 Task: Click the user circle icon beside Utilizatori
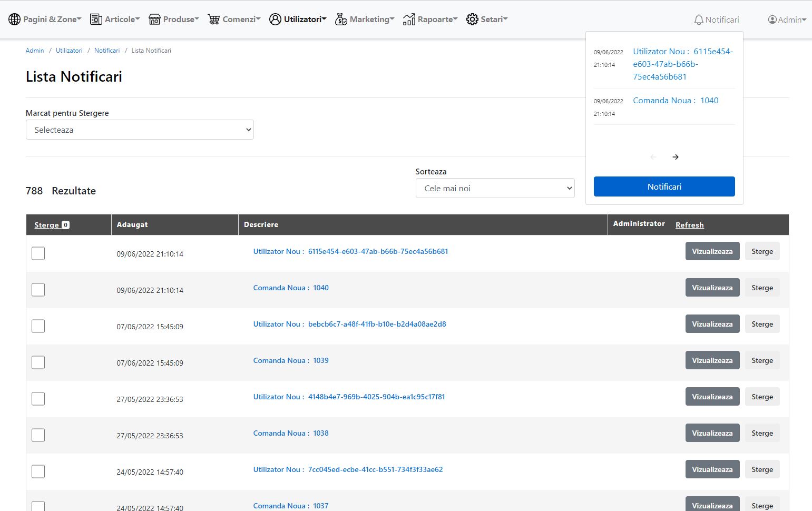point(275,19)
